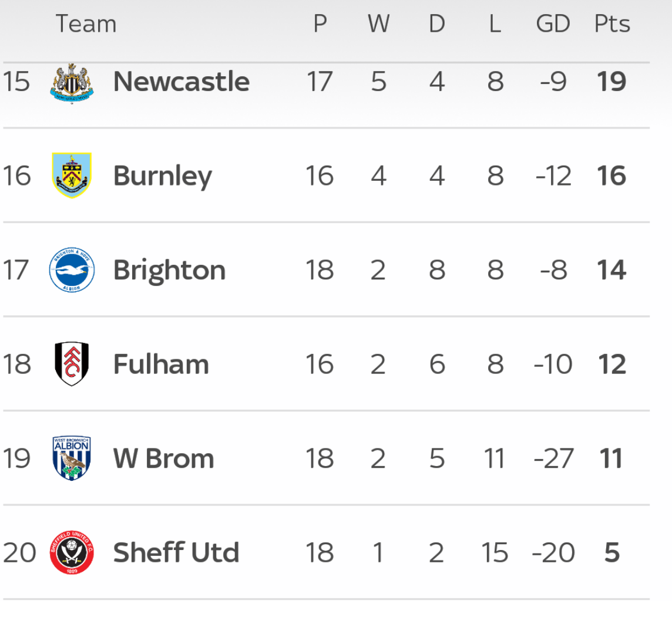Open the Newcastle team link
672x634 pixels.
click(182, 82)
